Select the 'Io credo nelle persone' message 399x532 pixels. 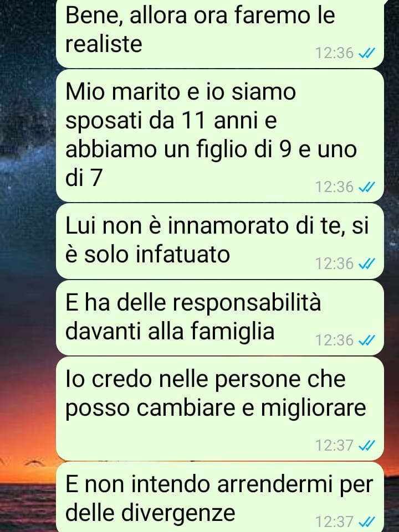click(219, 409)
